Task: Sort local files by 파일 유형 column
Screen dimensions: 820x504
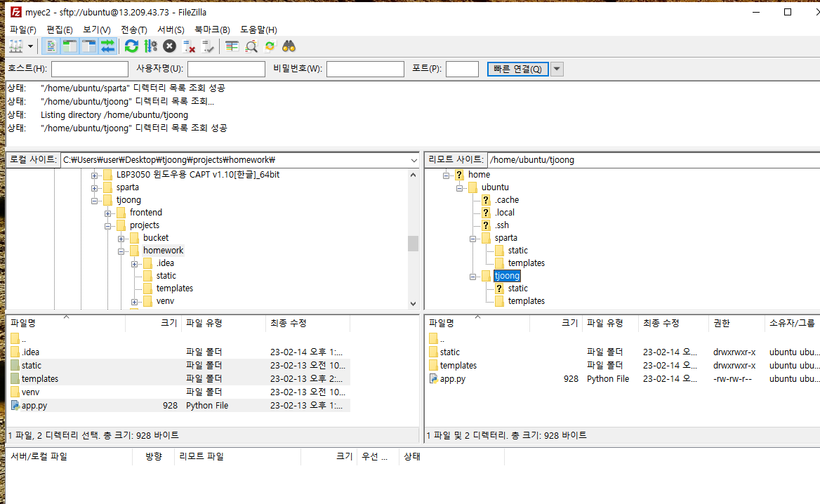Action: [223, 323]
